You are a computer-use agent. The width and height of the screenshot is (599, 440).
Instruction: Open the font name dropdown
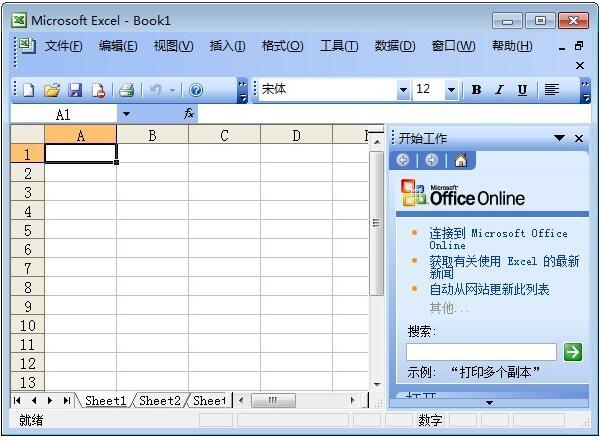pyautogui.click(x=403, y=90)
